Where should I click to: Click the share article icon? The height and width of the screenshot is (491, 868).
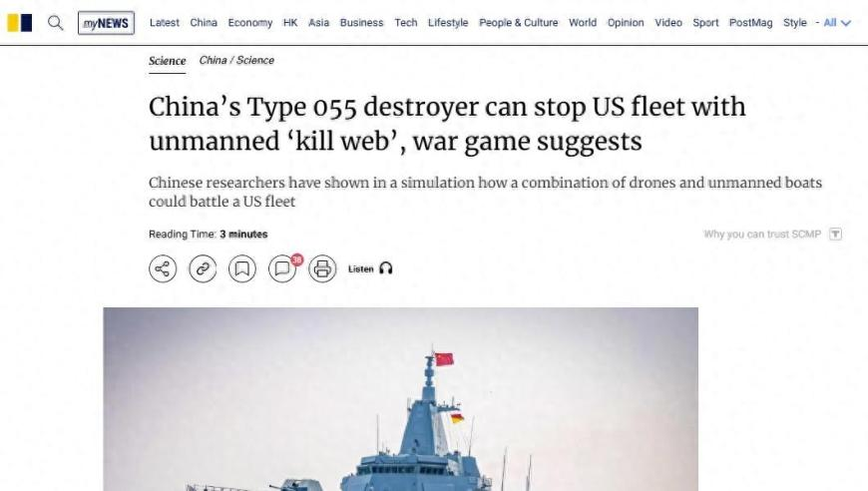[163, 269]
